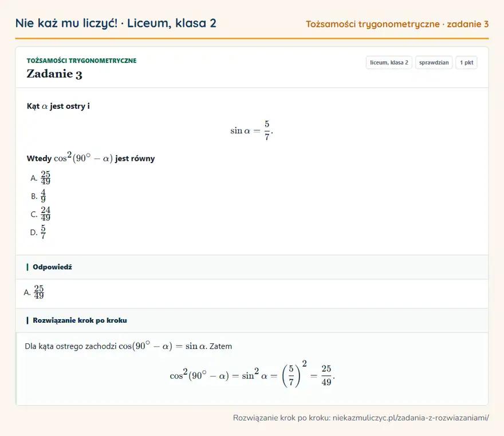
Task: Click 'Wtedy cos²(90° − α) jest równy' line
Action: pos(90,157)
